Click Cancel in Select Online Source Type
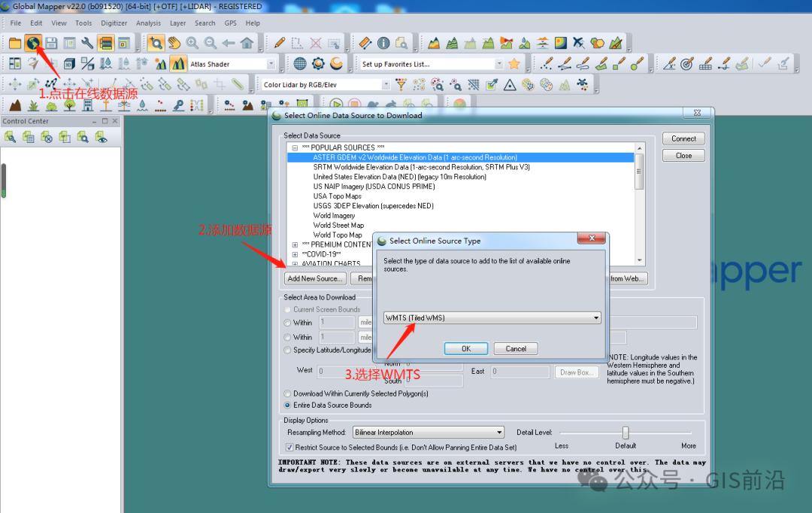This screenshot has width=812, height=513. [516, 349]
